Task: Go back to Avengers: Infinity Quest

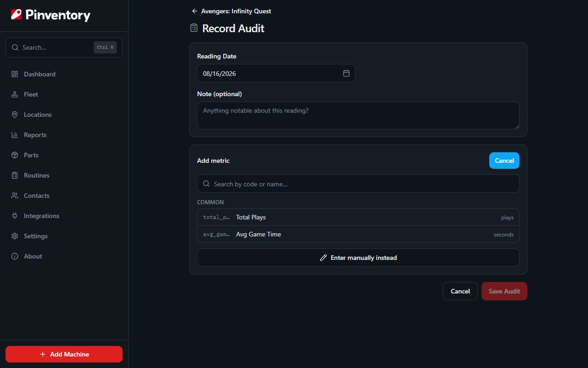Action: pos(232,11)
